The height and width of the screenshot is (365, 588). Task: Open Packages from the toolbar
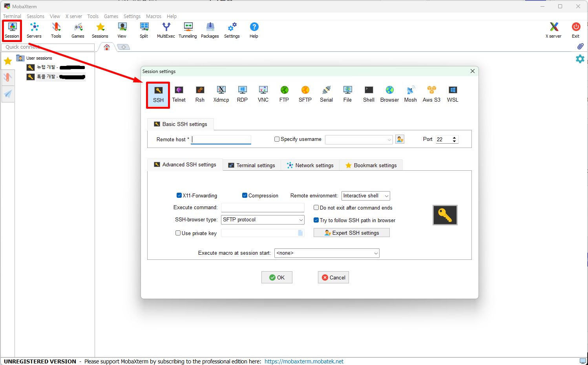click(x=210, y=30)
